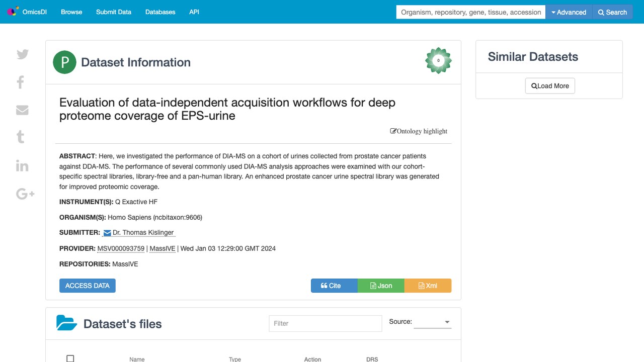
Task: Download dataset as Xml
Action: (x=428, y=286)
